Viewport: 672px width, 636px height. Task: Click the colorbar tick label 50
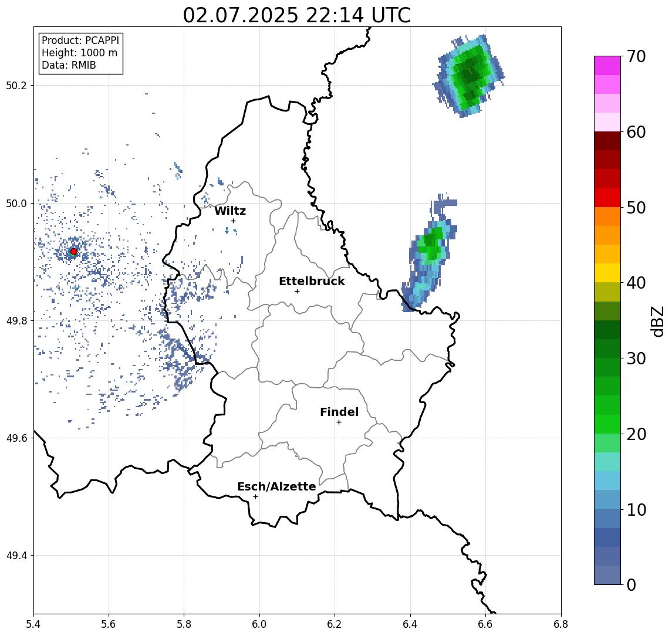636,208
